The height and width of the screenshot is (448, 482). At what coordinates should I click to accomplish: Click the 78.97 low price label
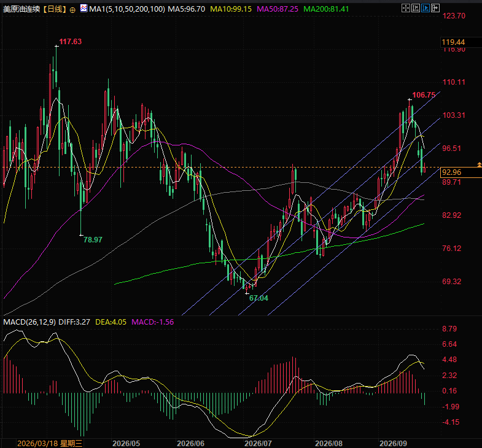tap(93, 240)
